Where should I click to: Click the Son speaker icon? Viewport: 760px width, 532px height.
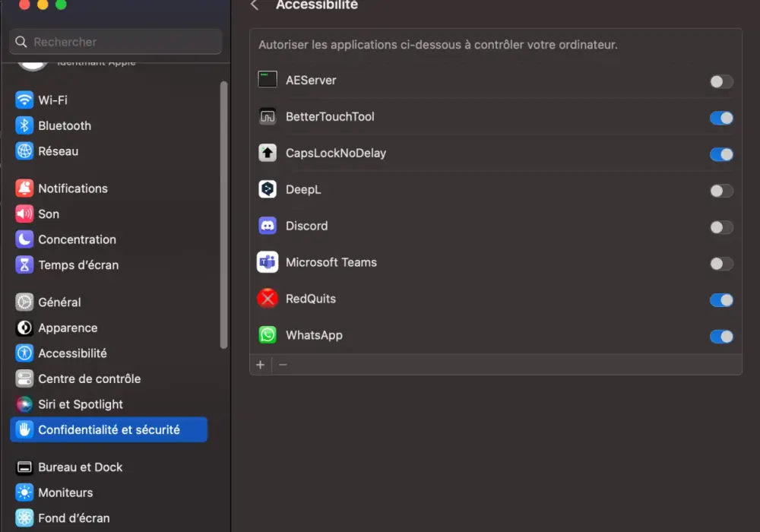[x=24, y=214]
